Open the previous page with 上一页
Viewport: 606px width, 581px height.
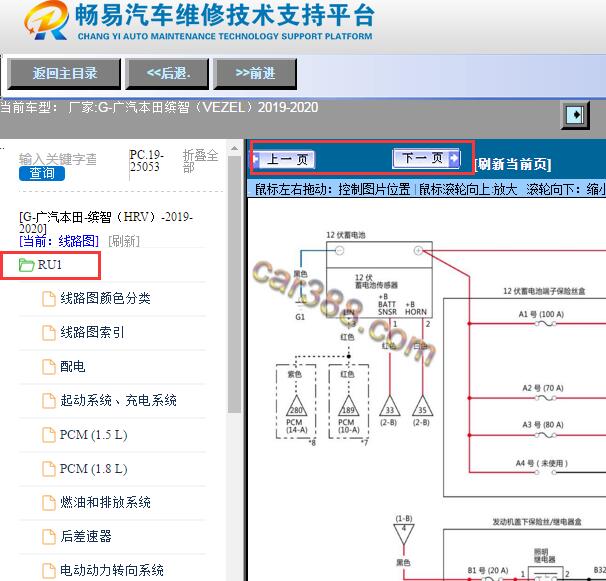tap(284, 159)
